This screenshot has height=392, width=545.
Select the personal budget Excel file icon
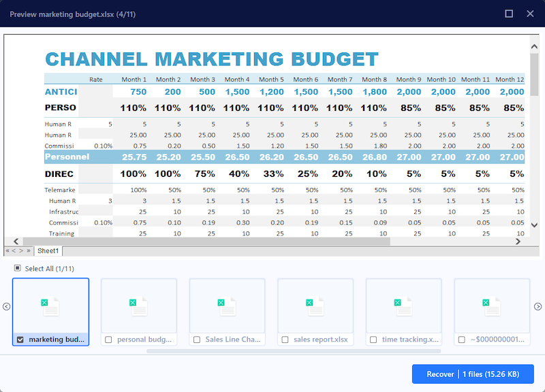139,306
